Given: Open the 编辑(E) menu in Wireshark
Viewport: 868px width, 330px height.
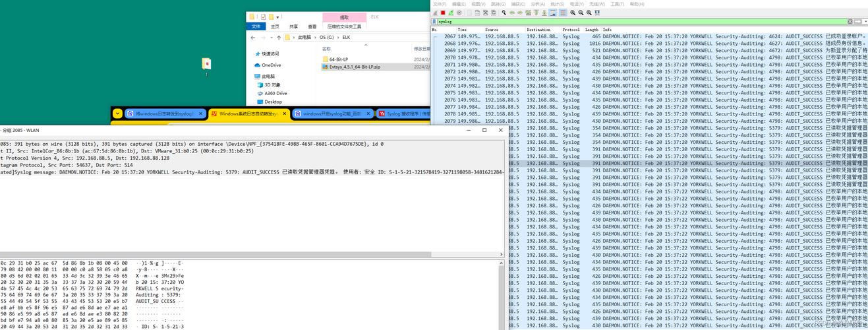Looking at the screenshot, I should 459,4.
